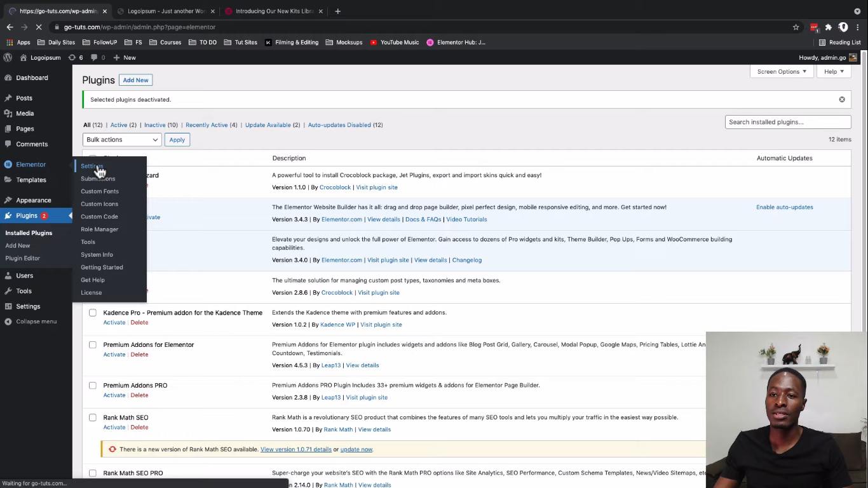This screenshot has height=488, width=868.
Task: Open the Apps grid in the bookmarks bar
Action: click(x=18, y=42)
